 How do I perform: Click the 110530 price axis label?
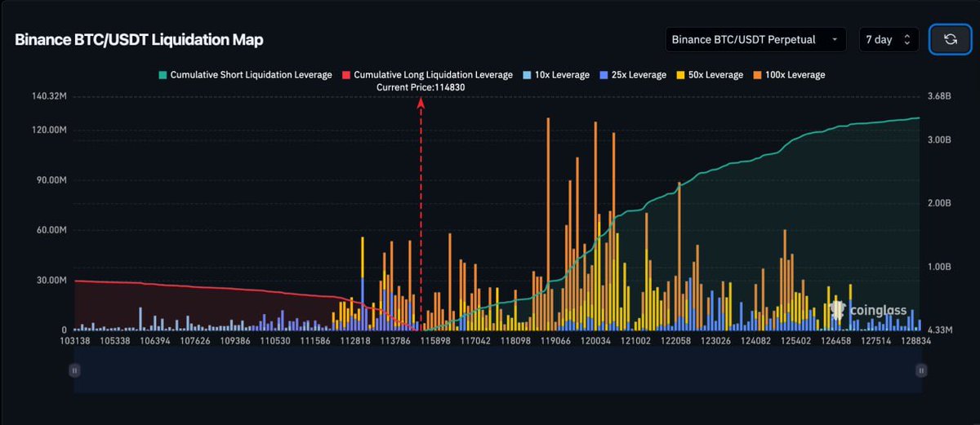(x=274, y=342)
